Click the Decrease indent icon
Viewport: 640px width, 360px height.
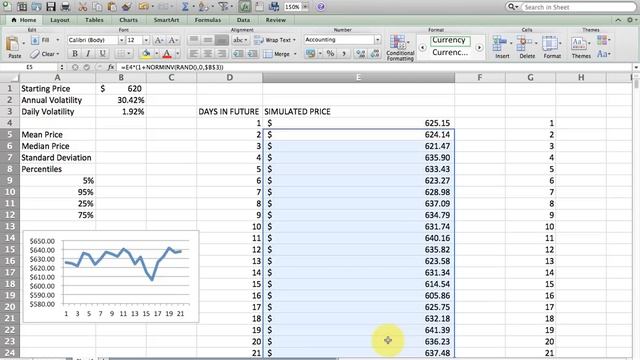(238, 53)
